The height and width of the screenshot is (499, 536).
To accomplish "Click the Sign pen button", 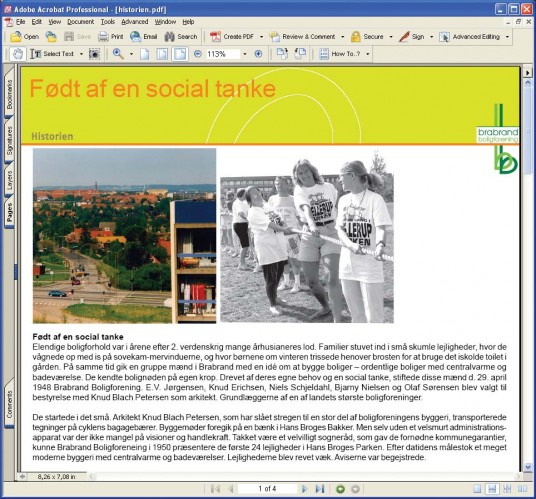I will coord(412,37).
